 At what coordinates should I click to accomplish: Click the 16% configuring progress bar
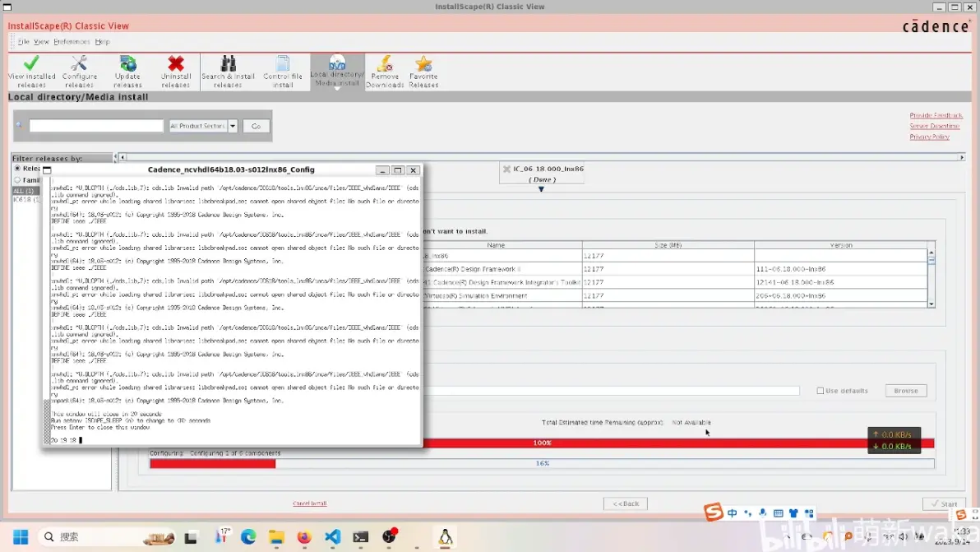point(542,463)
